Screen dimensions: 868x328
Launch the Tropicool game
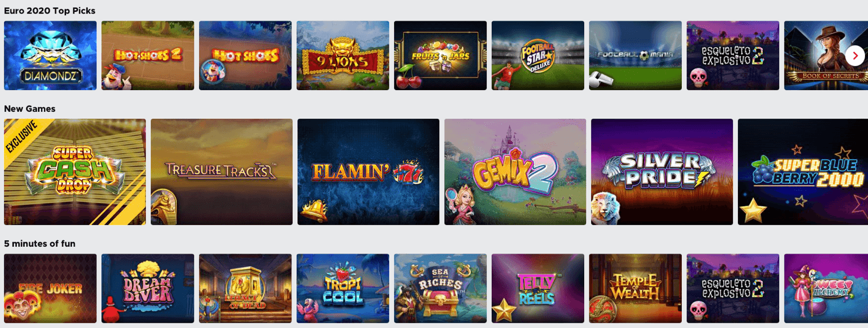pyautogui.click(x=343, y=289)
